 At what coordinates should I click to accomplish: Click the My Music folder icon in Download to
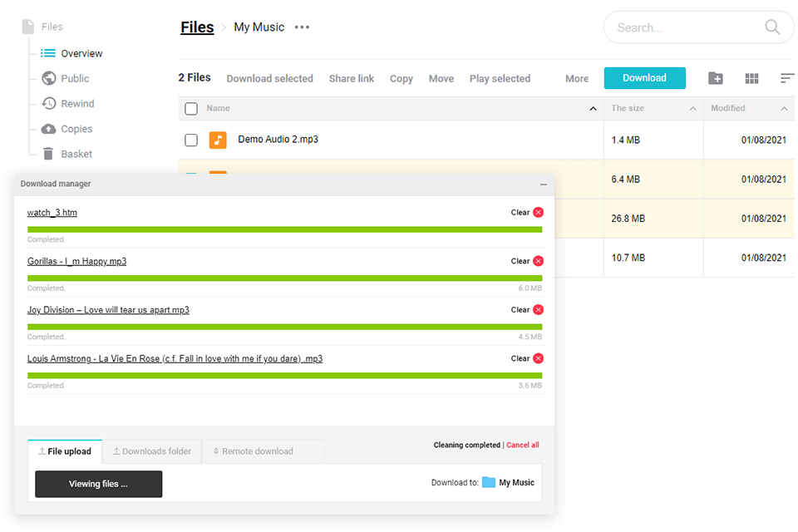pos(489,482)
